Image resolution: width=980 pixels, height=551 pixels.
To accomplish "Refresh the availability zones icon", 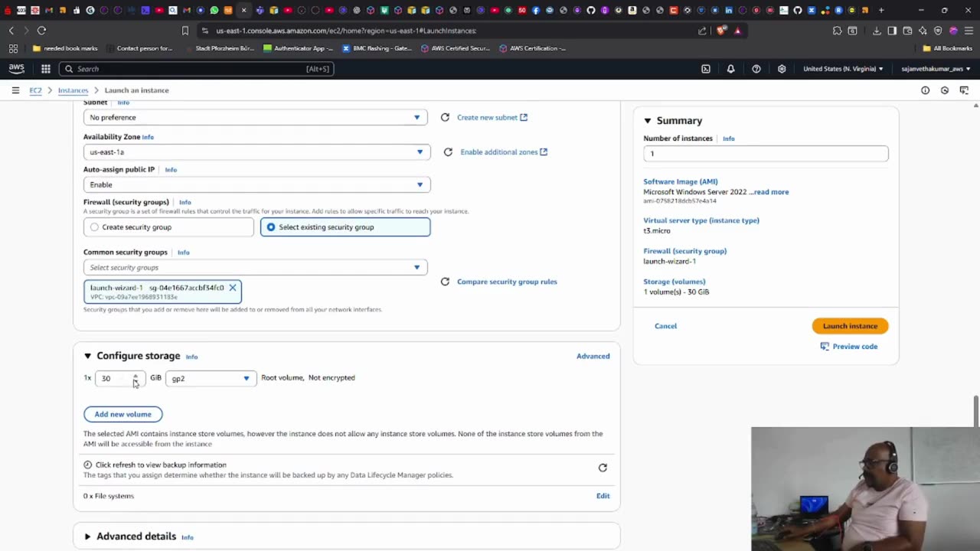I will tap(448, 152).
